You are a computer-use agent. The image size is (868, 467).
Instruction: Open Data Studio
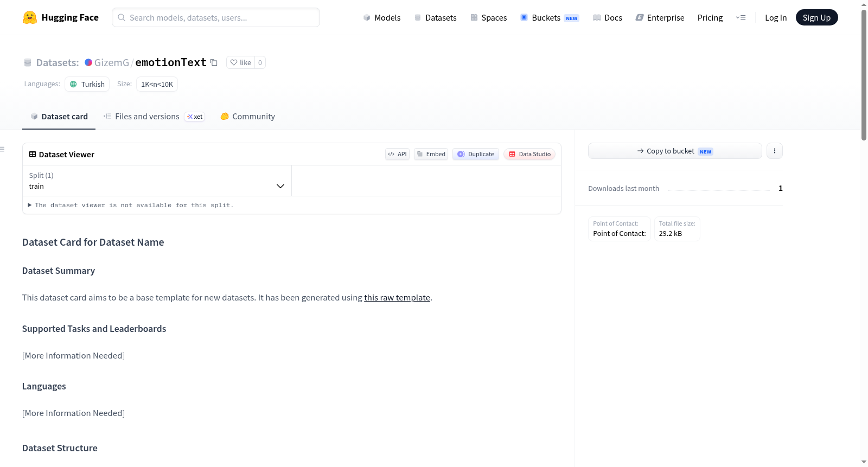click(x=529, y=154)
